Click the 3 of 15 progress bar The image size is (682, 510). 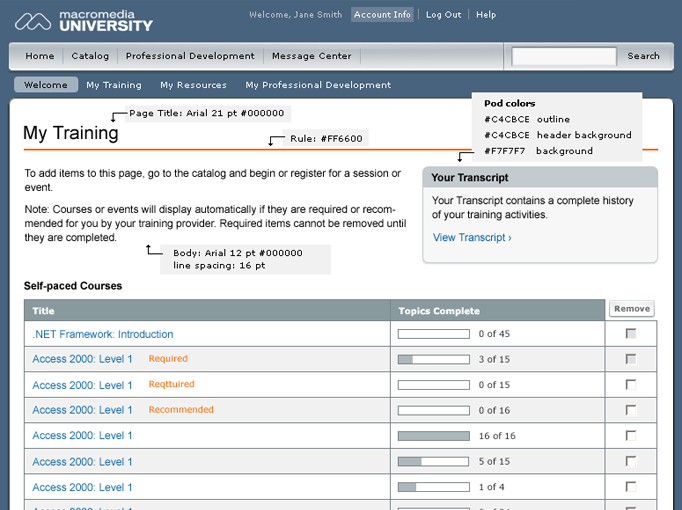(433, 359)
